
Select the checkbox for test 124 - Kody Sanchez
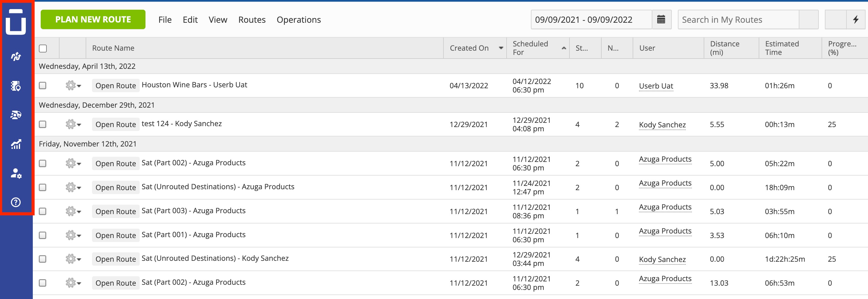43,124
